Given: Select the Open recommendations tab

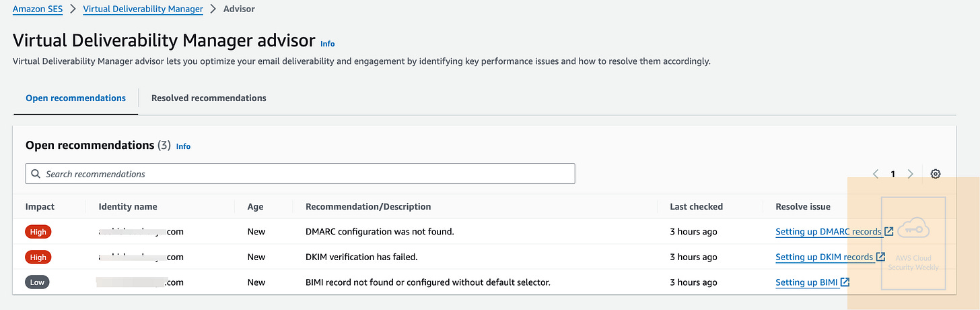Looking at the screenshot, I should coord(75,98).
